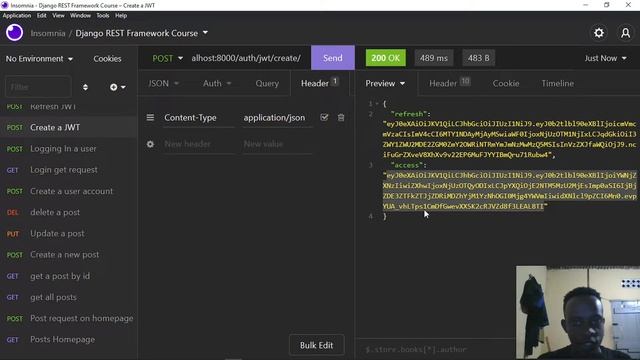This screenshot has height=360, width=640.
Task: Open the account user icon
Action: pyautogui.click(x=625, y=33)
